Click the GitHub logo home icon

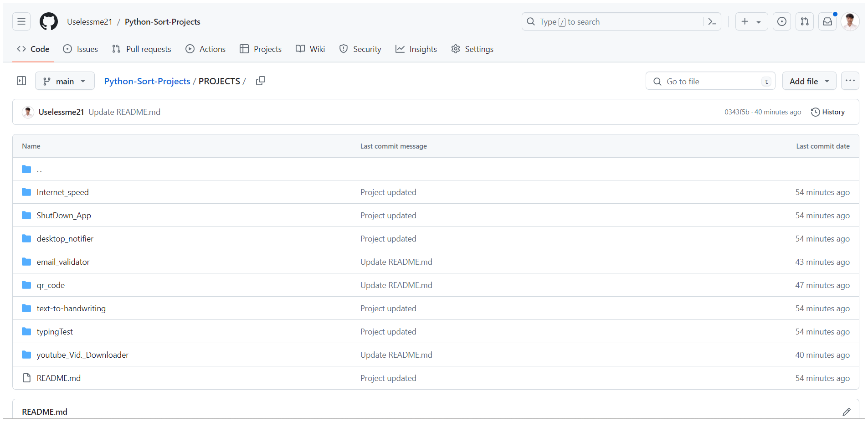tap(49, 21)
